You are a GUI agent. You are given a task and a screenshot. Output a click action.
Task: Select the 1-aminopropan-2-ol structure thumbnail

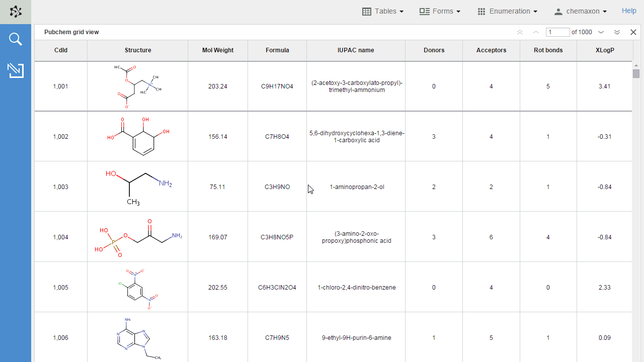pos(137,187)
